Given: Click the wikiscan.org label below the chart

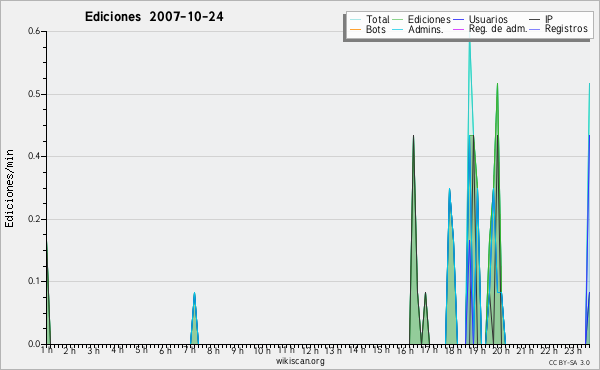Looking at the screenshot, I should click(x=300, y=361).
